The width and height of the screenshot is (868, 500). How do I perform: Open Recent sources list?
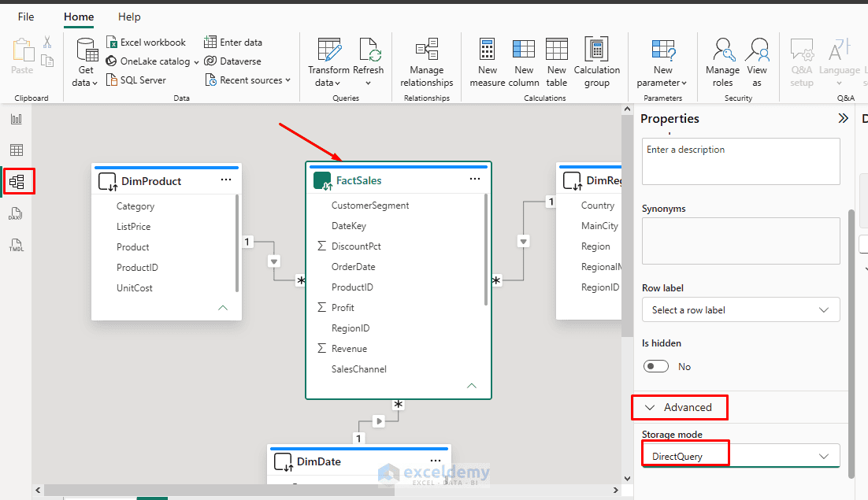coord(247,80)
